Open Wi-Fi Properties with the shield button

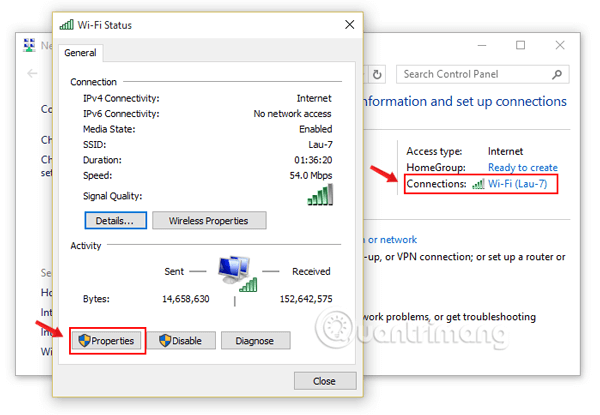tap(106, 340)
